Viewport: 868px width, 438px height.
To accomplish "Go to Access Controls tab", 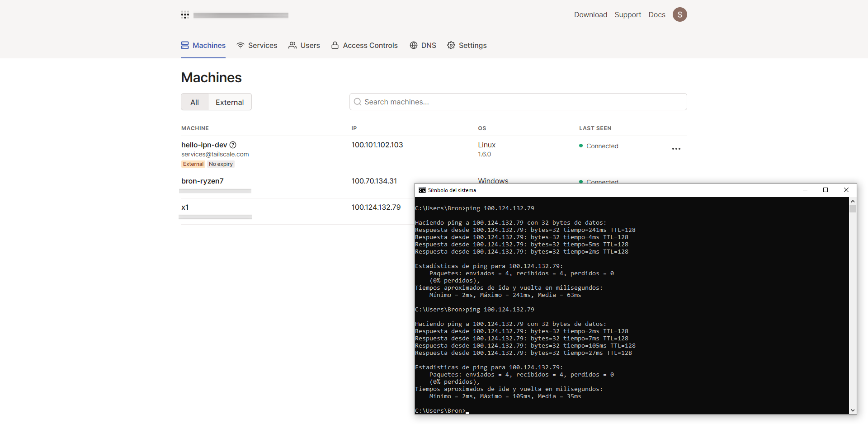I will tap(364, 45).
